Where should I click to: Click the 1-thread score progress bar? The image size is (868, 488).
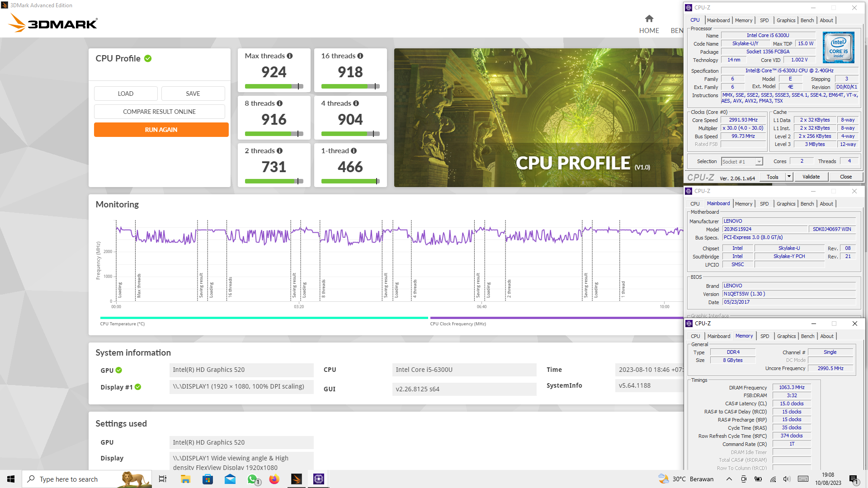350,181
